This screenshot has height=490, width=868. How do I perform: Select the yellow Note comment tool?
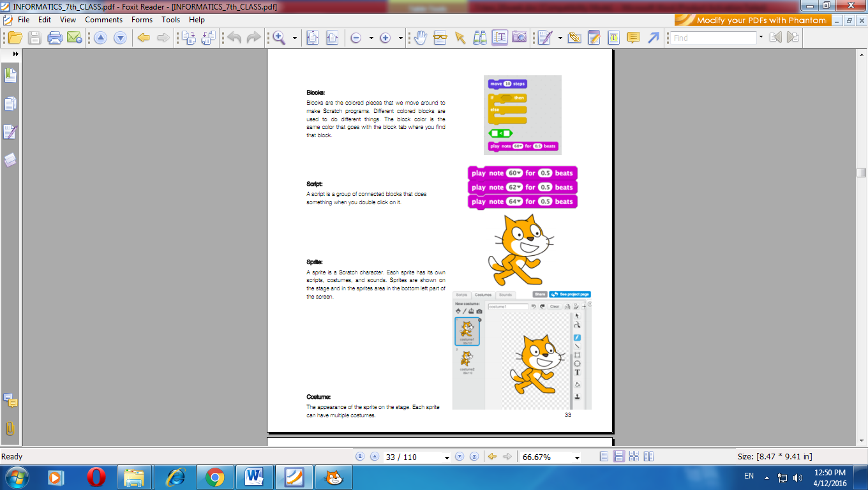633,38
